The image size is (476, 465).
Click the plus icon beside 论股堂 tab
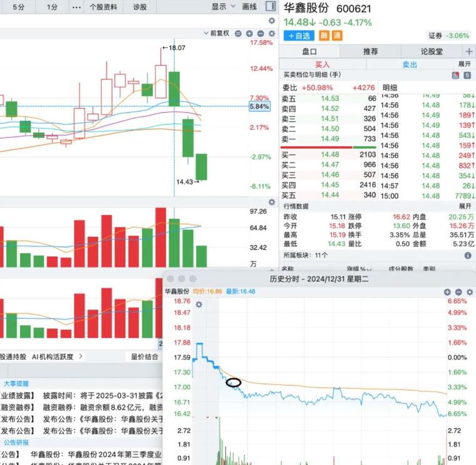[x=468, y=51]
